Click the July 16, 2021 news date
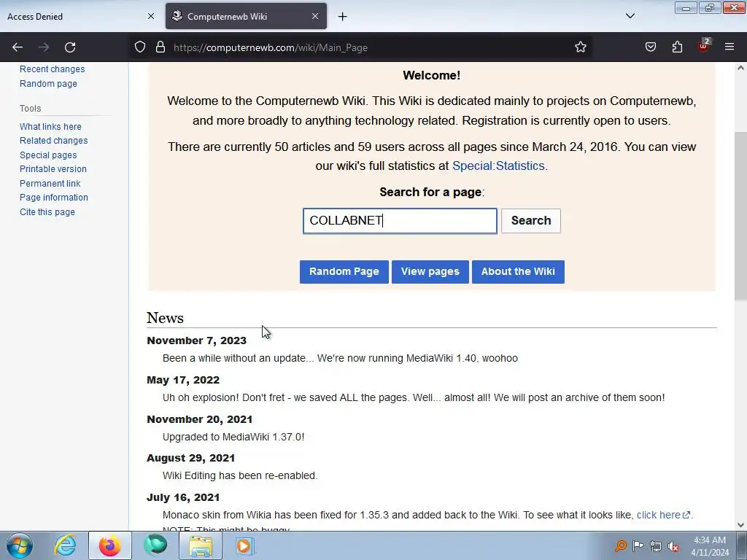 [183, 497]
